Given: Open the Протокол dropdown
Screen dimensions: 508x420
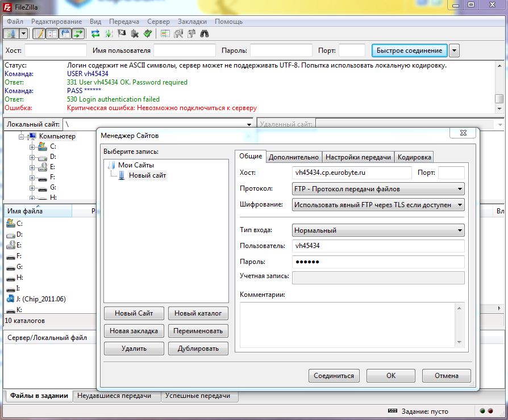Looking at the screenshot, I should [378, 189].
